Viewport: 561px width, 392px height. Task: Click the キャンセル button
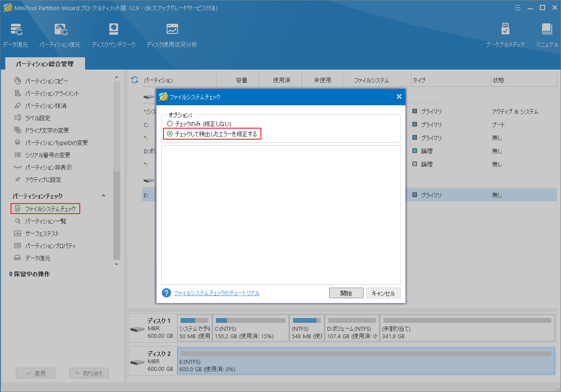(x=383, y=293)
